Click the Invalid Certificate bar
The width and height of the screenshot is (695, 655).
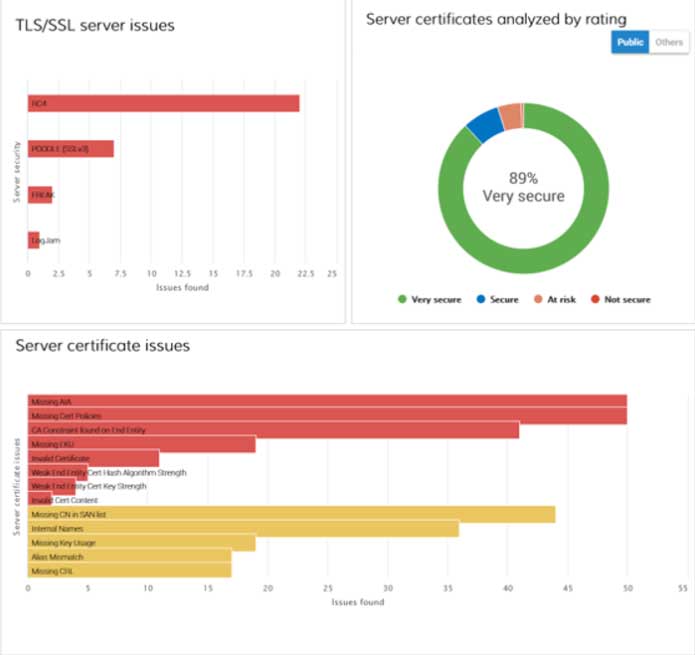94,458
